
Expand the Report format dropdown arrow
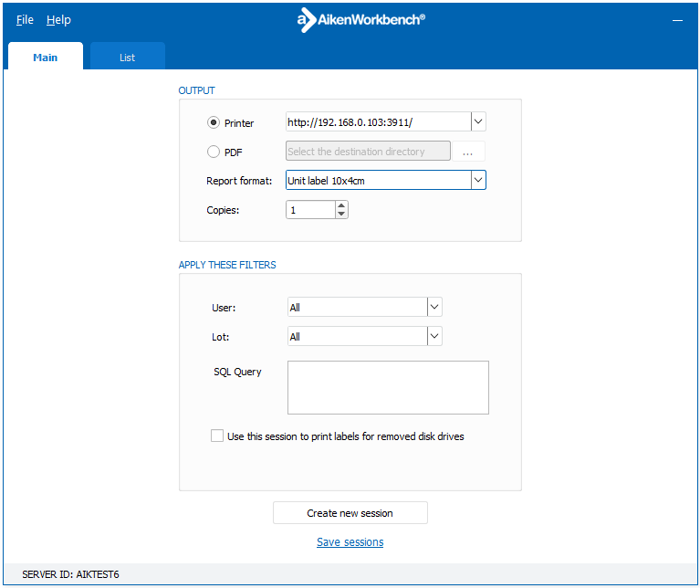[478, 181]
